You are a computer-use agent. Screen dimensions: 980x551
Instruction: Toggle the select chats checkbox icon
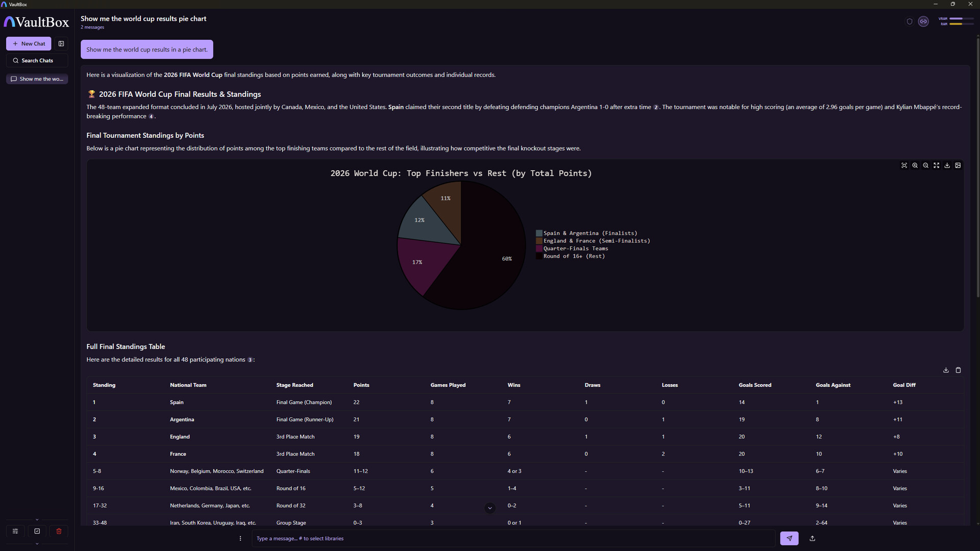click(37, 531)
